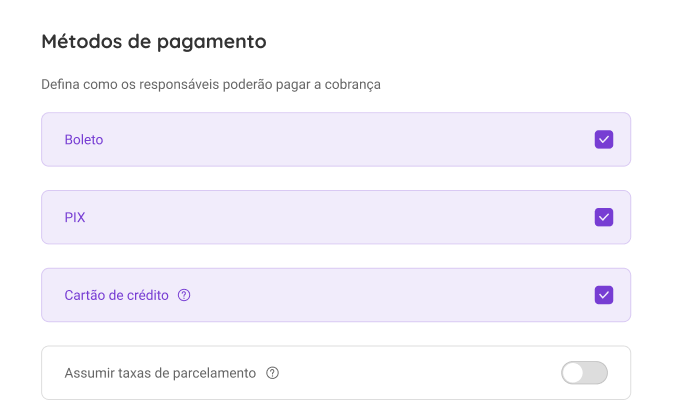The image size is (675, 413).
Task: Click the question mark next to Assumir taxas
Action: [x=272, y=373]
